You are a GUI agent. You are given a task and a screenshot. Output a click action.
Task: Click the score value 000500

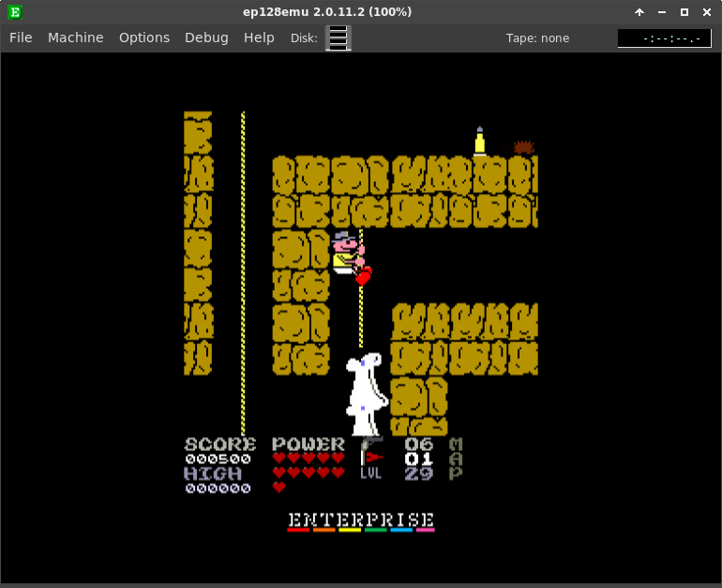click(218, 460)
